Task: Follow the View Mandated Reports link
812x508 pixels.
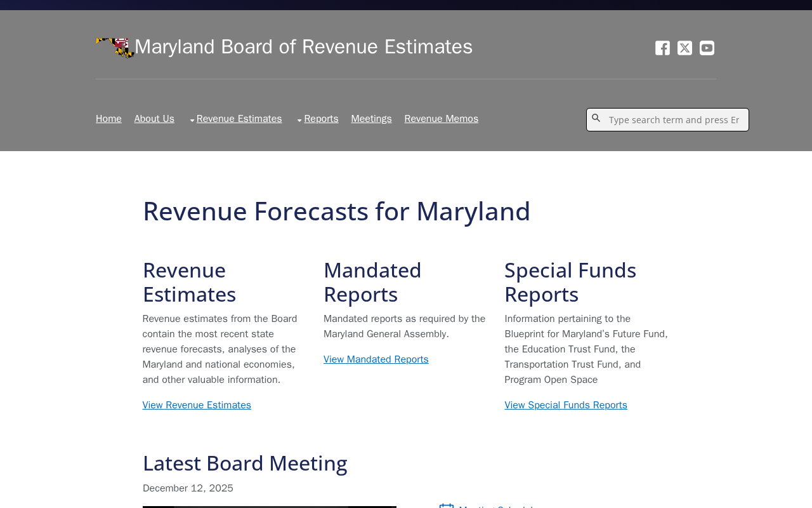Action: [376, 359]
